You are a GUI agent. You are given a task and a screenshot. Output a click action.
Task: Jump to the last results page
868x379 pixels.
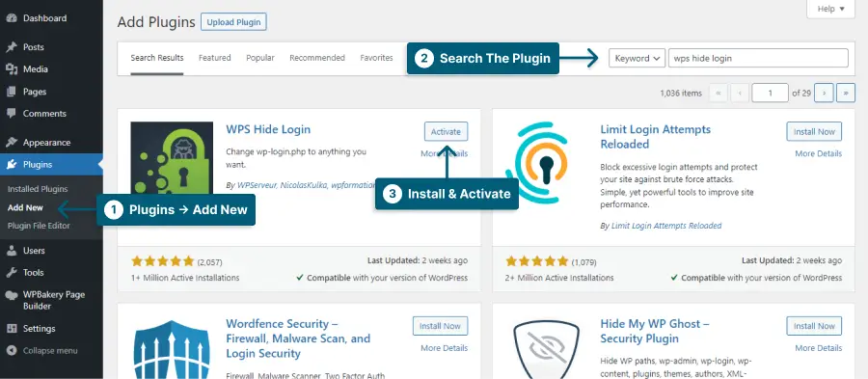click(x=846, y=93)
